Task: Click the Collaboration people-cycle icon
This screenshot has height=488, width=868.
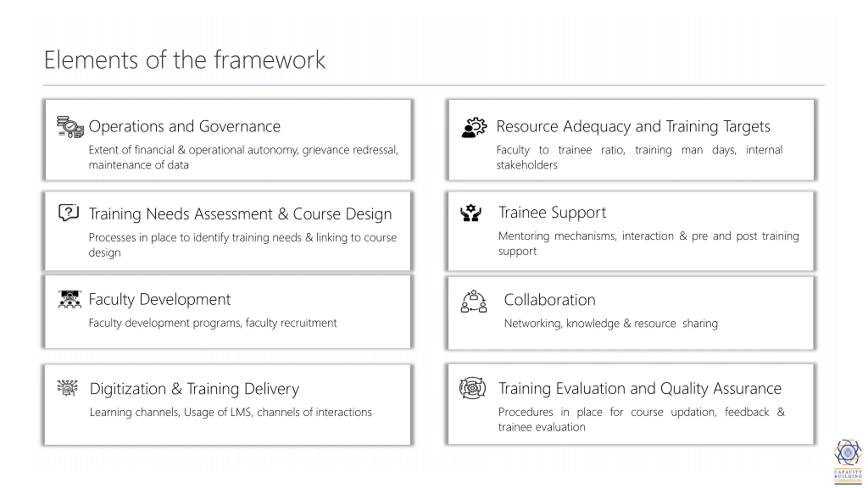Action: coord(474,301)
